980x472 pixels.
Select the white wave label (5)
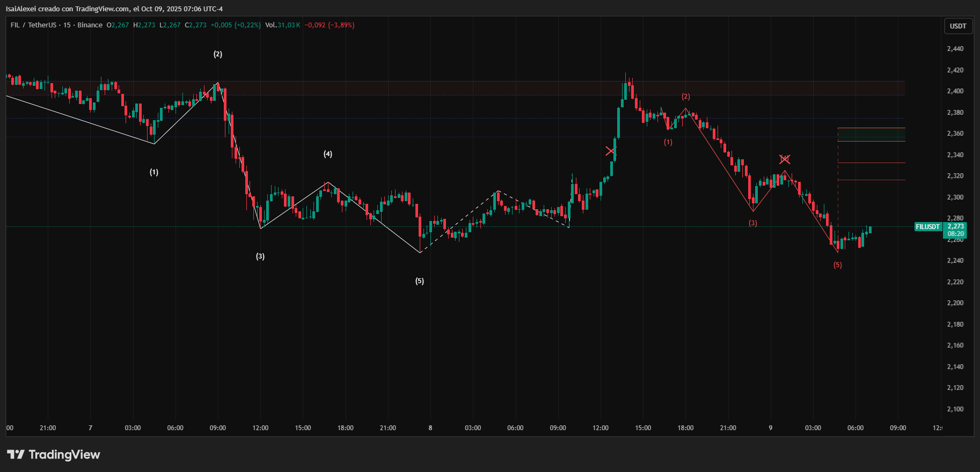click(x=420, y=281)
